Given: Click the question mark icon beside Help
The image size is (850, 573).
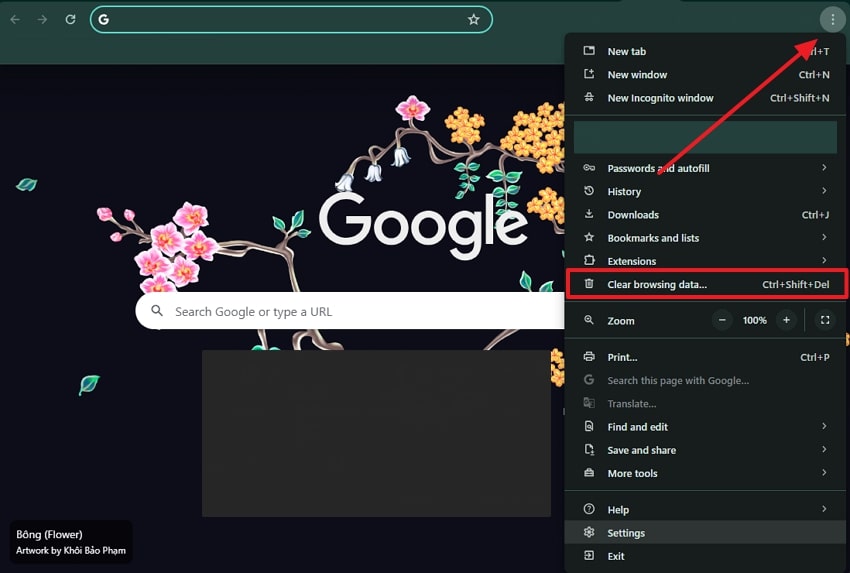Looking at the screenshot, I should [x=589, y=509].
